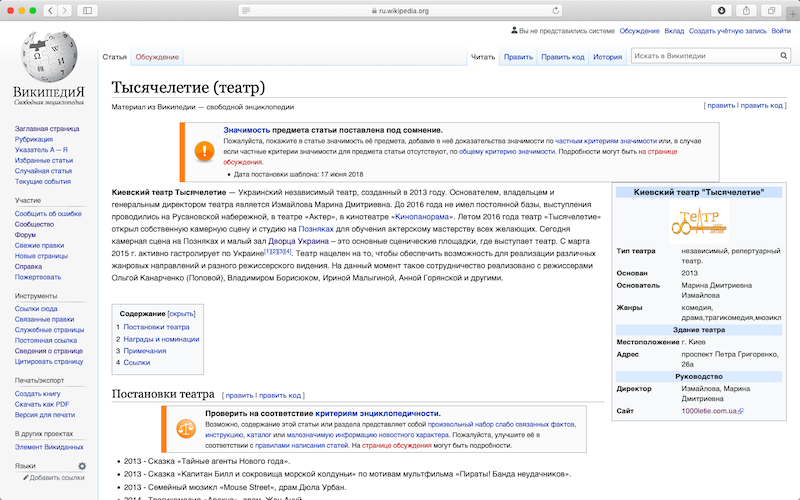Screen dimensions: 800x500
Task: Click the user icon next to login notice
Action: click(x=514, y=31)
